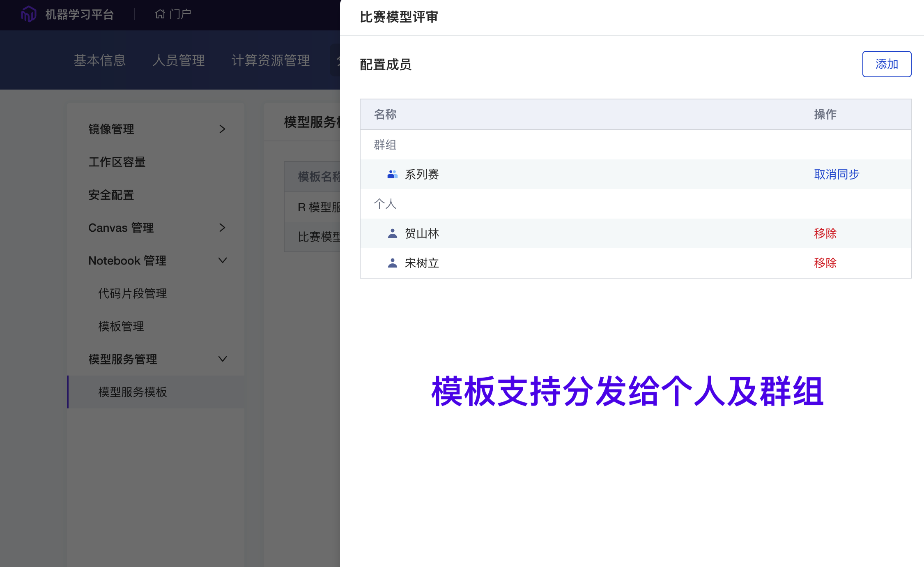Screen dimensions: 924x567
Task: Click the 系列赛 group icon
Action: pyautogui.click(x=392, y=175)
